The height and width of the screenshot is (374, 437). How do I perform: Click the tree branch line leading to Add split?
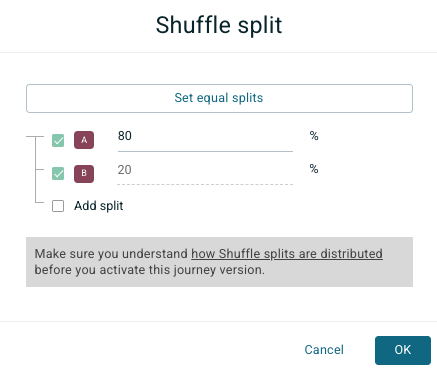(x=39, y=202)
